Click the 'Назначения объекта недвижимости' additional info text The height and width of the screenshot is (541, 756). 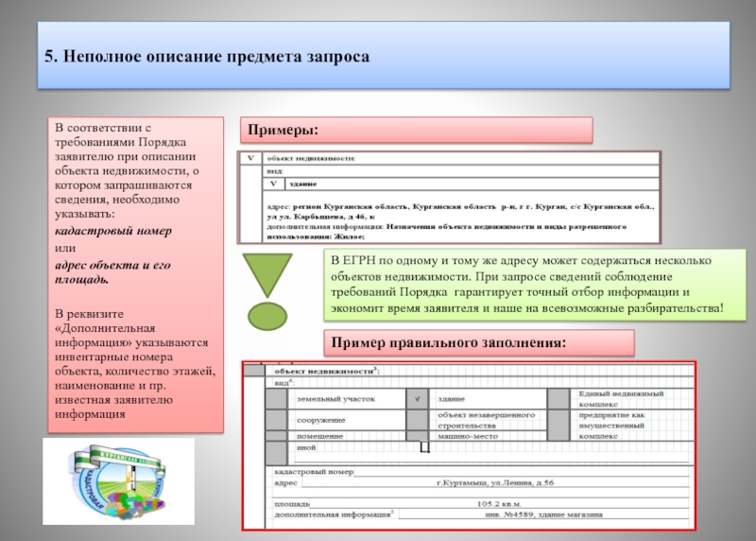pos(446,231)
